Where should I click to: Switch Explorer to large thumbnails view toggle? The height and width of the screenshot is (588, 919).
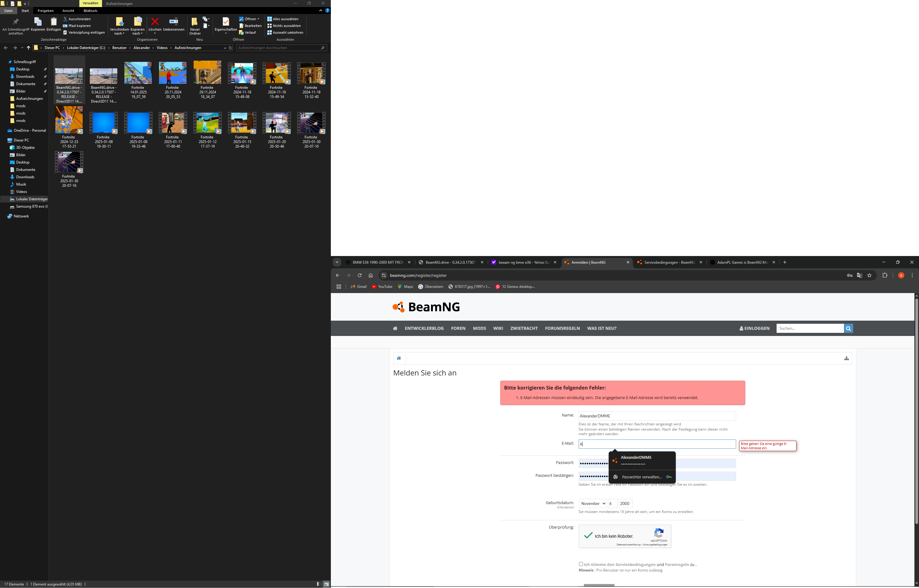point(327,584)
